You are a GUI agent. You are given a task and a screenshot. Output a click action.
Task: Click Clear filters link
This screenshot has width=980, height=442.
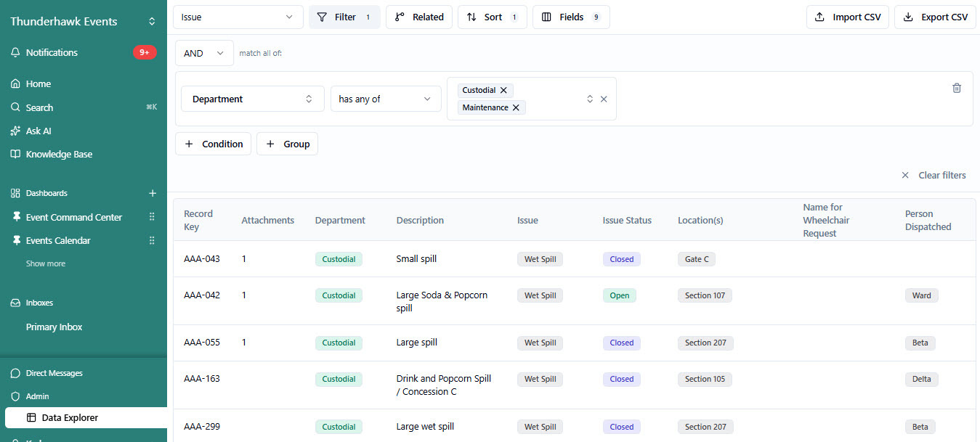click(x=934, y=175)
